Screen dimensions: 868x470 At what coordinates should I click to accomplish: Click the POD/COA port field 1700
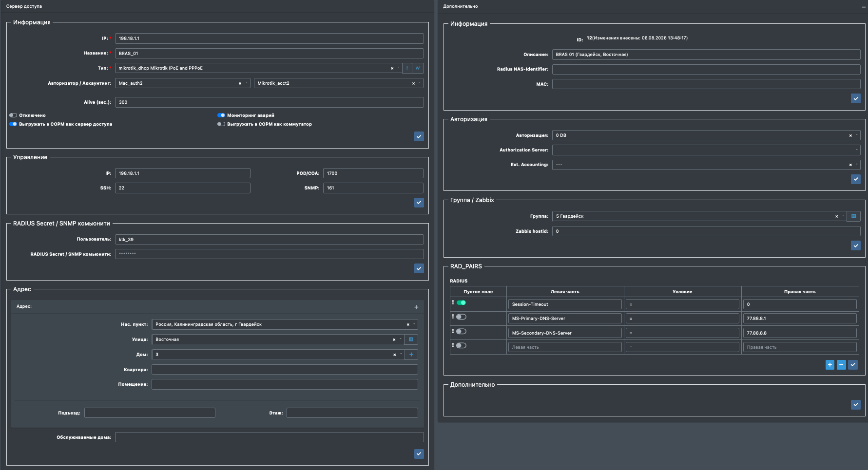coord(373,173)
